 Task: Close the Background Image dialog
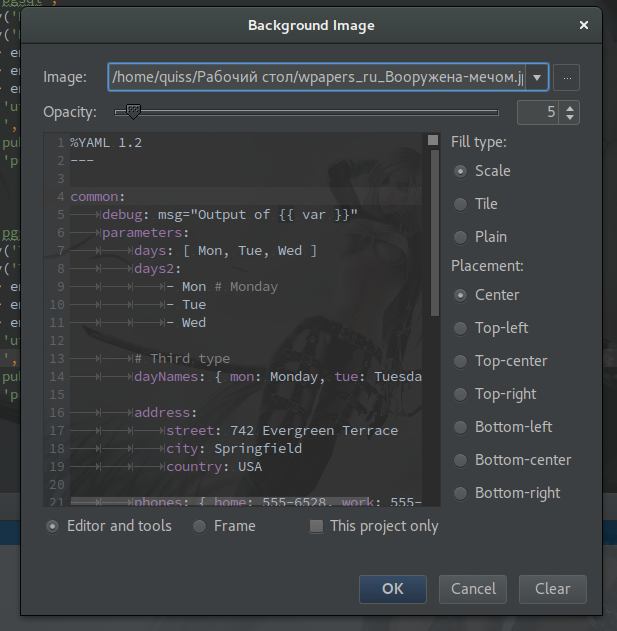point(584,25)
